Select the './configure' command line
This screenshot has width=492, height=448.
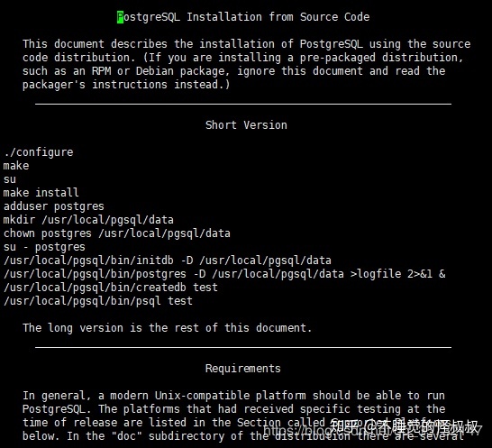38,152
